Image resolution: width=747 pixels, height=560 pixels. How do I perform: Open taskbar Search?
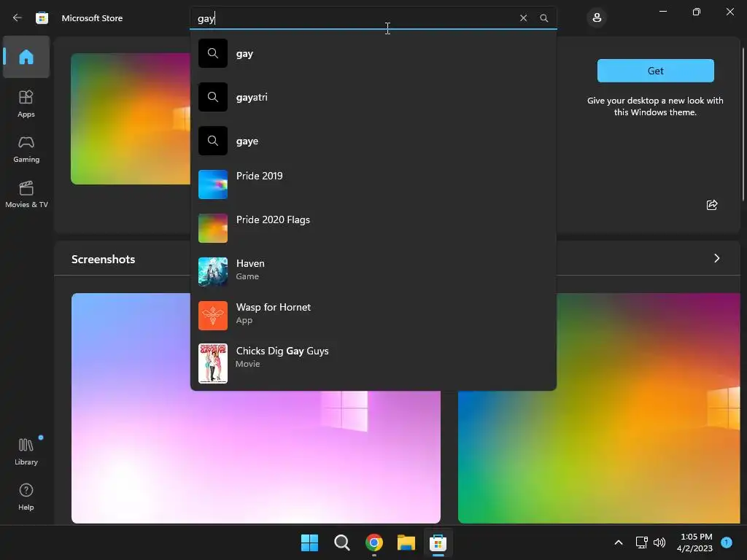(341, 542)
